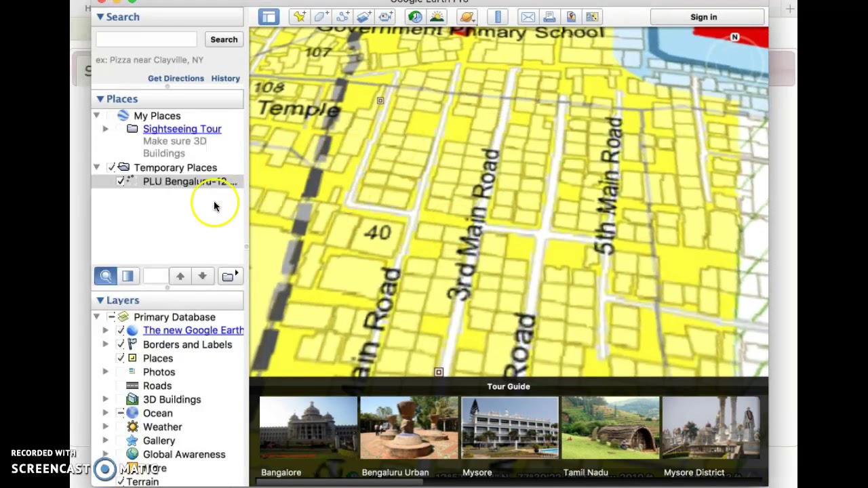Select the Ruler tool
Image resolution: width=868 pixels, height=488 pixels.
click(498, 17)
